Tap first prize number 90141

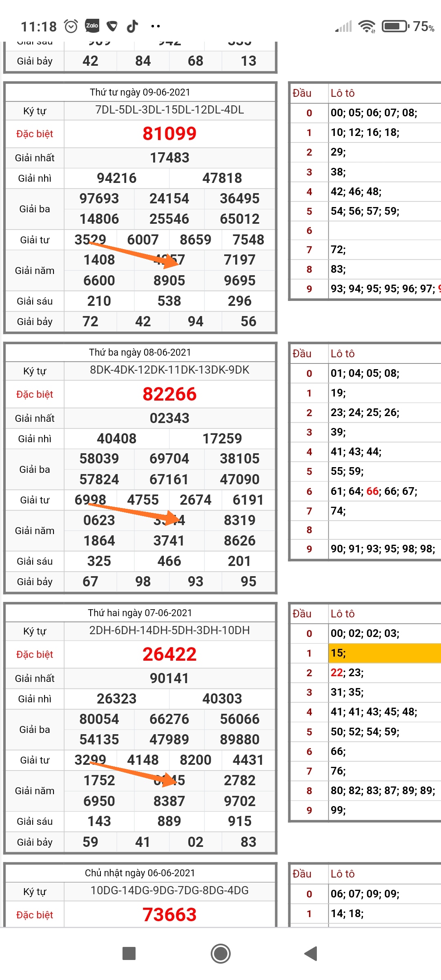[x=169, y=678]
